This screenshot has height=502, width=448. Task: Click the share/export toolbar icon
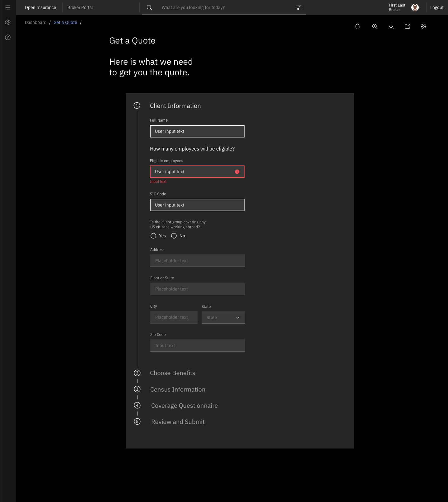pyautogui.click(x=407, y=26)
